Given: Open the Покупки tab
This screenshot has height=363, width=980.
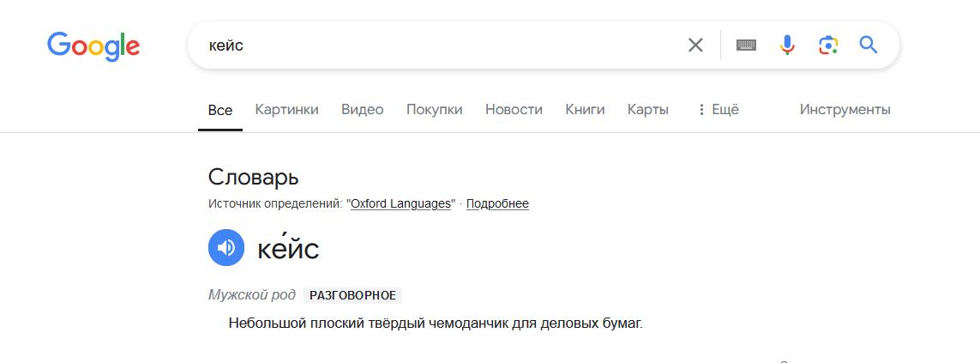Looking at the screenshot, I should coord(434,110).
